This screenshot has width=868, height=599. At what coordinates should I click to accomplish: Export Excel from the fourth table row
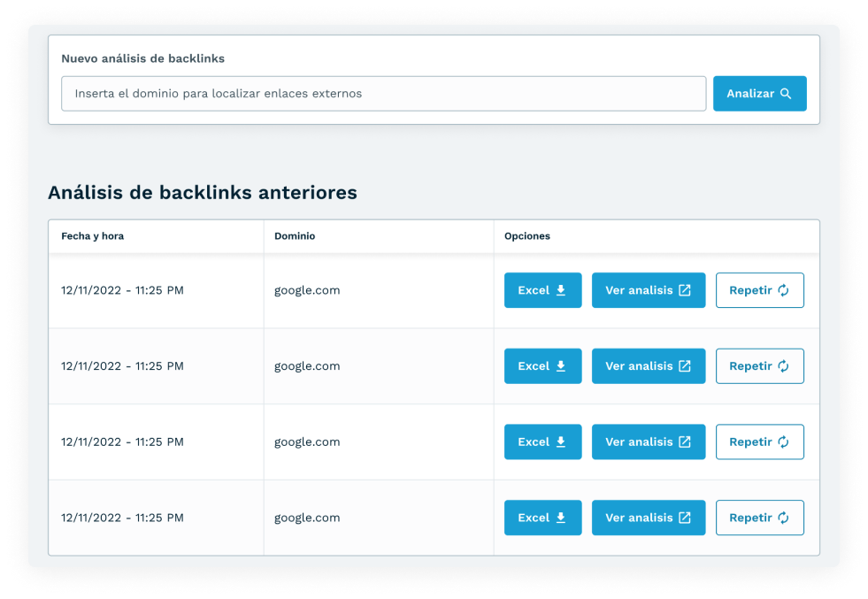tap(542, 518)
